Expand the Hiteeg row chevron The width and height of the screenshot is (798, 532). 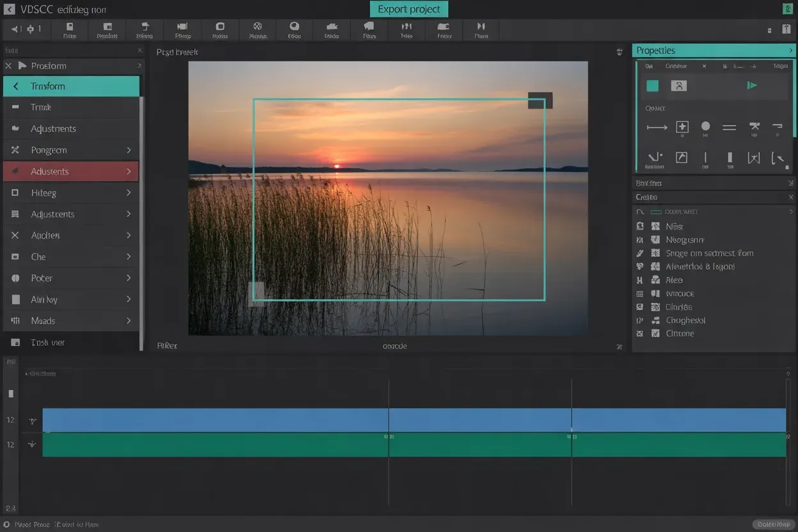click(129, 192)
